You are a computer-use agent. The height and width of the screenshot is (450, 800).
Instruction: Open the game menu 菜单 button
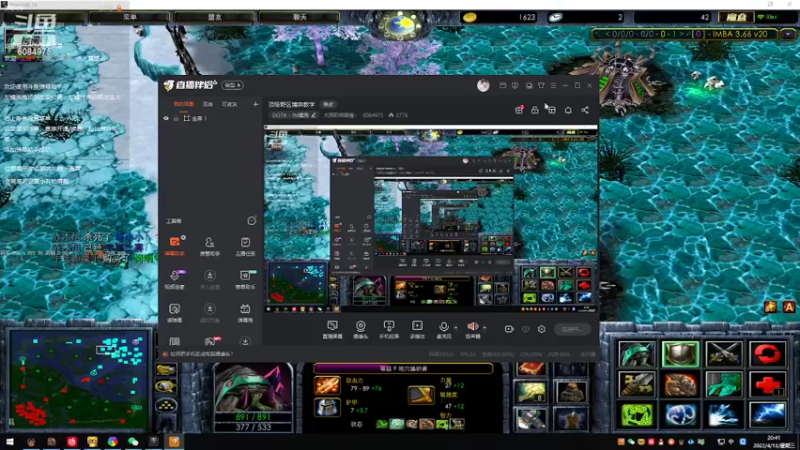point(130,17)
